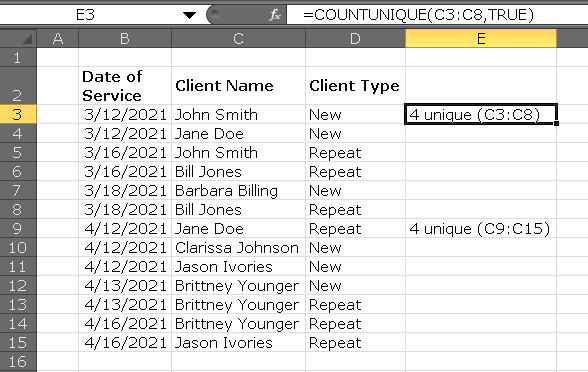Click the 'Client Type' header cell
Image resolution: width=588 pixels, height=372 pixels.
[356, 86]
